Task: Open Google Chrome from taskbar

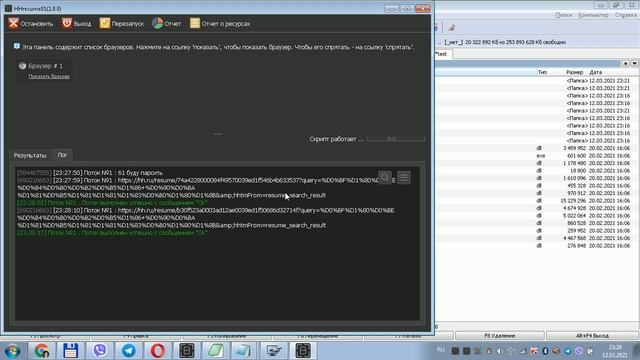Action: pyautogui.click(x=42, y=351)
